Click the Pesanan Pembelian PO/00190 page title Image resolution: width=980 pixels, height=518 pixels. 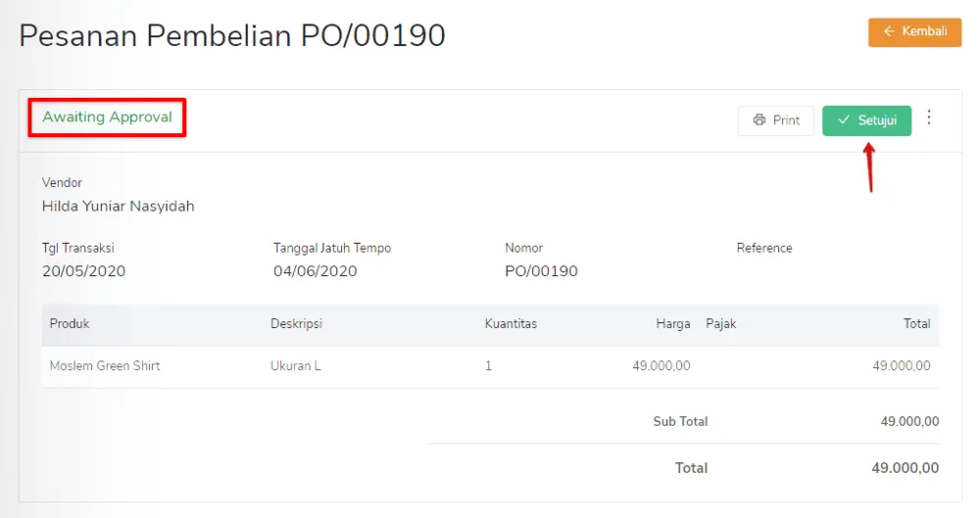coord(232,36)
